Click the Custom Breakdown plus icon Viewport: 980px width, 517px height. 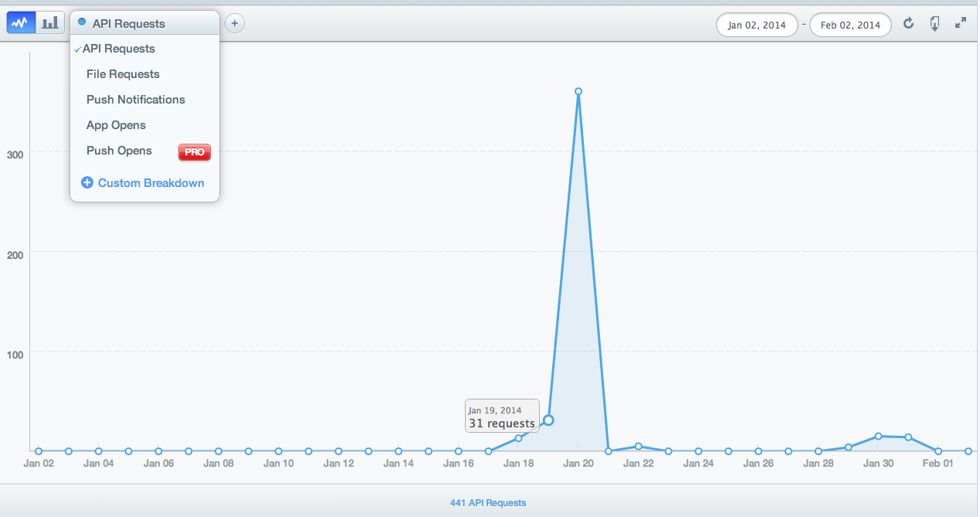point(87,183)
